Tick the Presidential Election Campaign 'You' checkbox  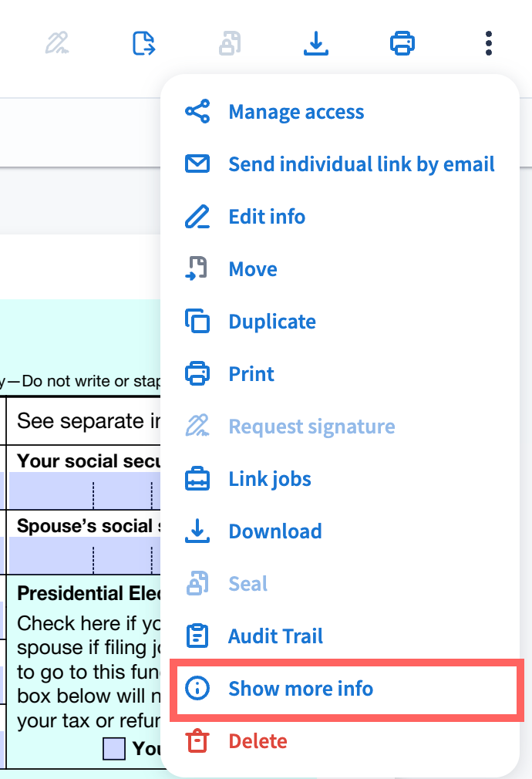click(x=114, y=749)
